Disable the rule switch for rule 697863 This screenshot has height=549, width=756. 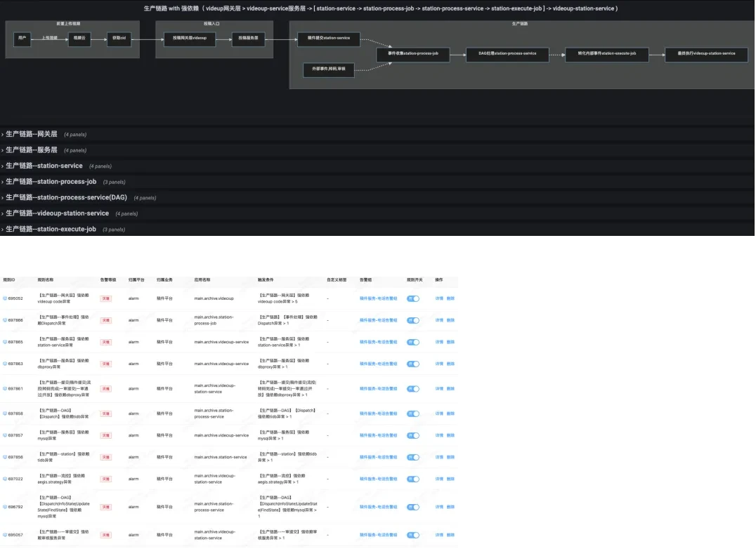tap(412, 364)
